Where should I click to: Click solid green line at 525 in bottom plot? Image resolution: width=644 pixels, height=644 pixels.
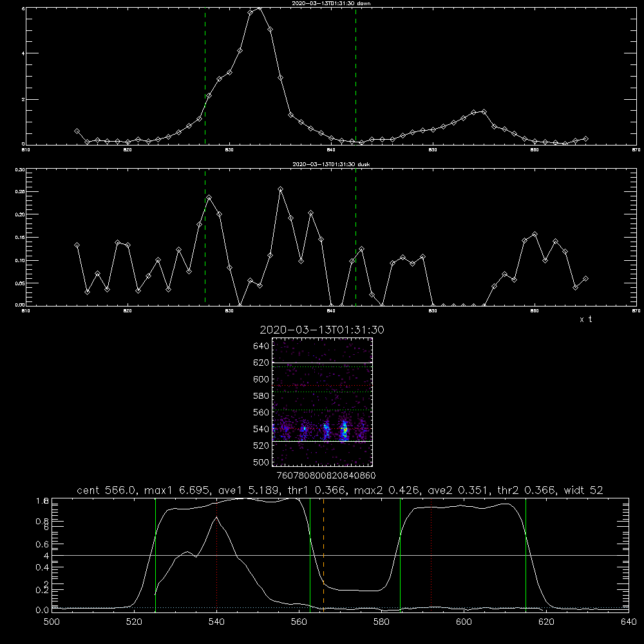click(155, 554)
